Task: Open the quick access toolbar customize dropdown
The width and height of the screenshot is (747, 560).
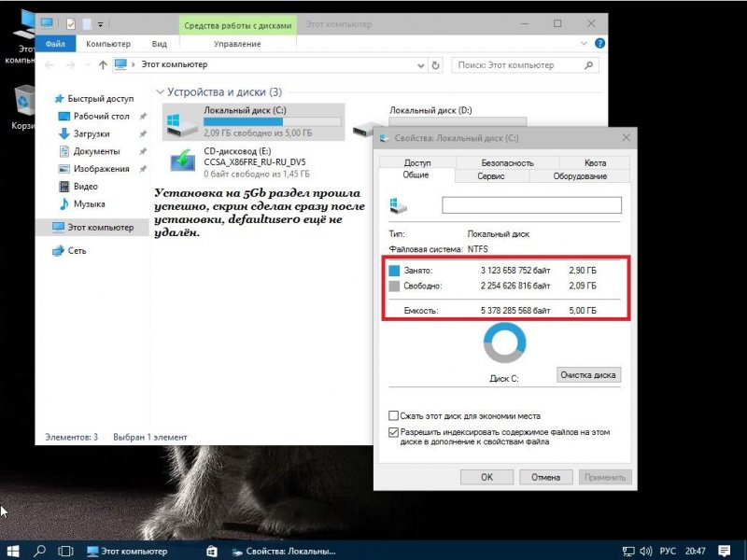Action: [101, 24]
